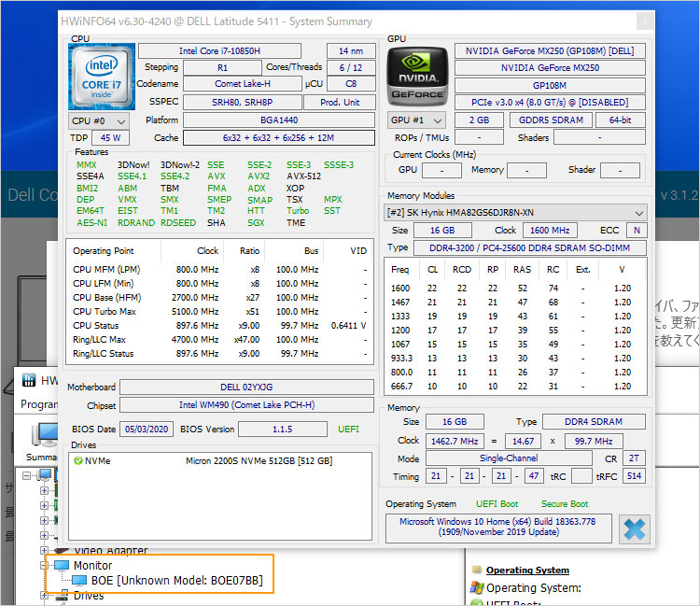Select the Video Adapter tree item

point(110,551)
